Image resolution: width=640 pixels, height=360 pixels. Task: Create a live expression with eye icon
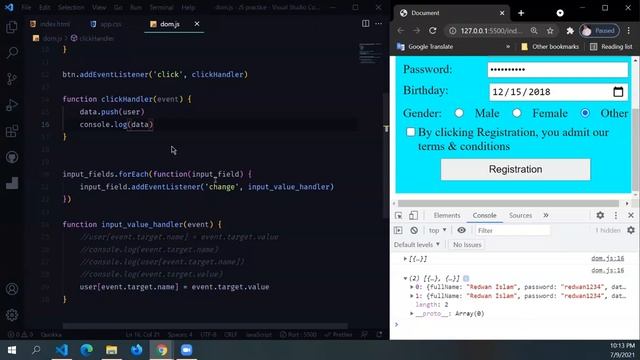461,230
